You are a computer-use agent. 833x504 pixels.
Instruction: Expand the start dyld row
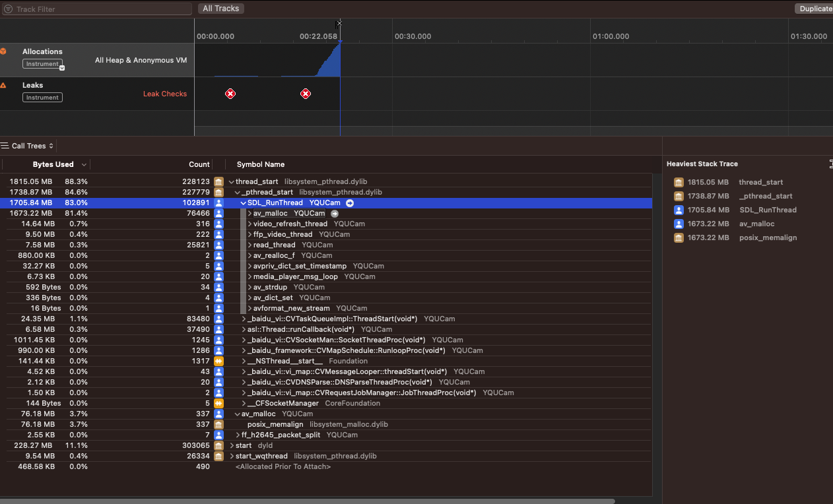(232, 445)
